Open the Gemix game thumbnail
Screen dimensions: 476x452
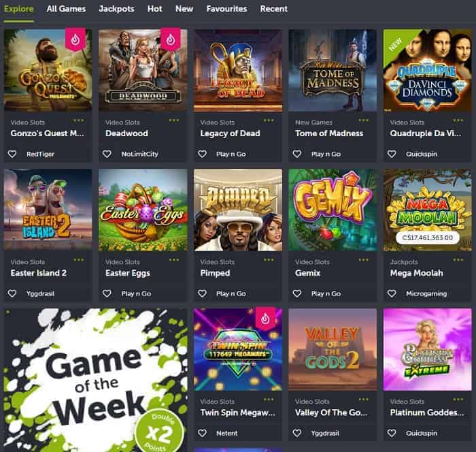(x=333, y=210)
